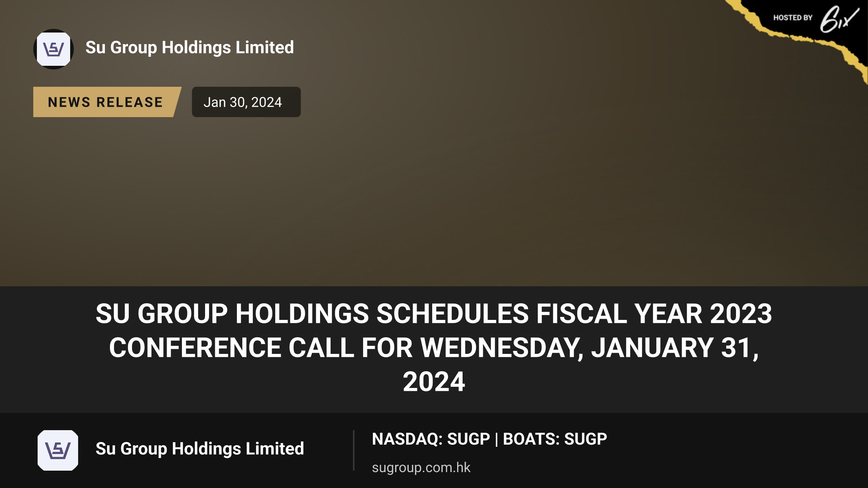Click the top Su Group Holdings Limited title
The height and width of the screenshot is (488, 868).
coord(190,48)
